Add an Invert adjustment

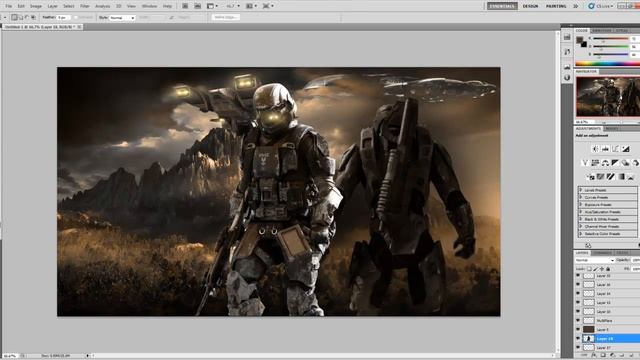point(591,177)
